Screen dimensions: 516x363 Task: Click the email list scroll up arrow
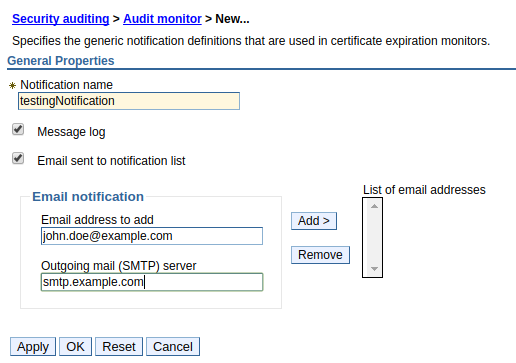(374, 206)
